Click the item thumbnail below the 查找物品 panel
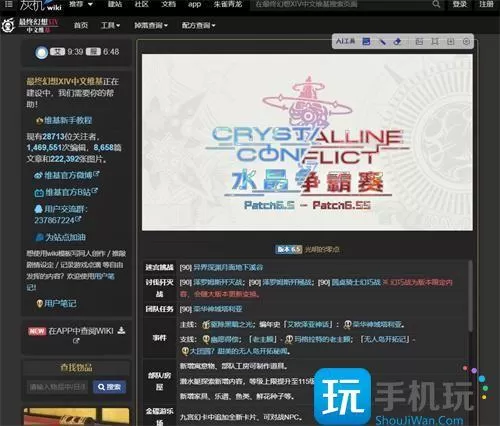Image resolution: width=500 pixels, height=426 pixels. pyautogui.click(x=76, y=417)
